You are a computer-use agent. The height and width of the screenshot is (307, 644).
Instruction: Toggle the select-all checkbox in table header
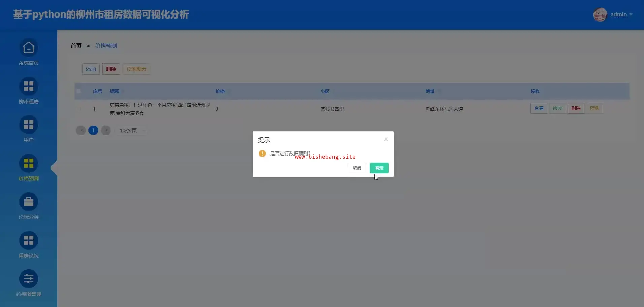[79, 91]
